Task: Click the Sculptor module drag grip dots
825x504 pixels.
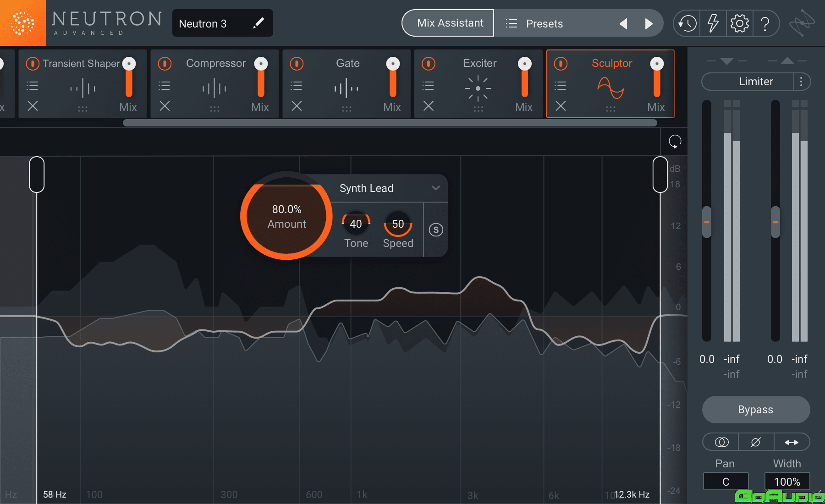Action: pyautogui.click(x=610, y=109)
